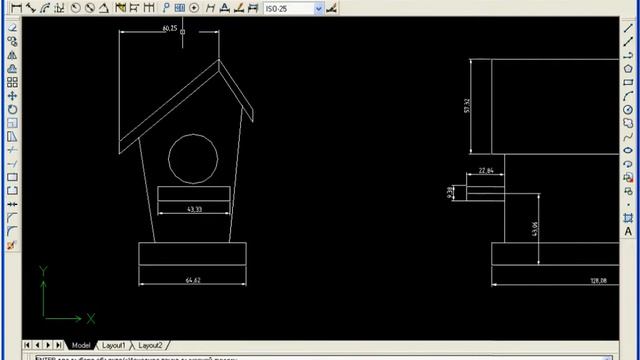The width and height of the screenshot is (640, 360).
Task: Select the Diameter Dimension tool
Action: tap(90, 8)
